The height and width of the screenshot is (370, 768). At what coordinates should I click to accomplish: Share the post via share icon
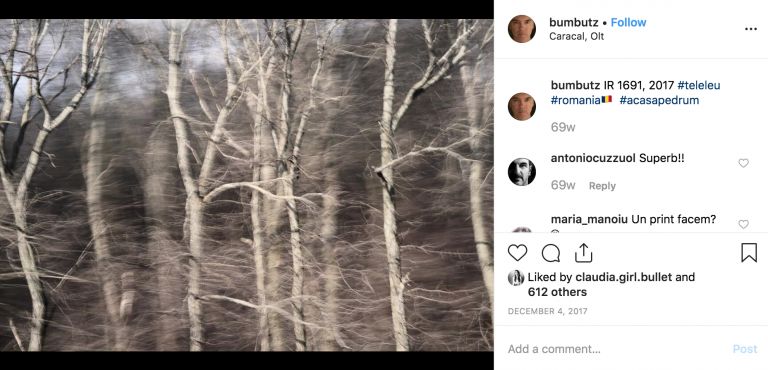[x=583, y=253]
